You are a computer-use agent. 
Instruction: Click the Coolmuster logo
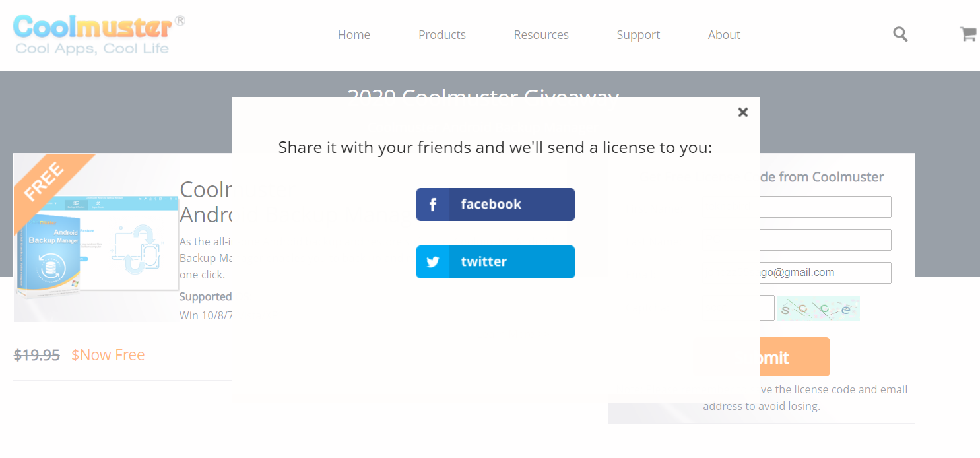click(99, 34)
